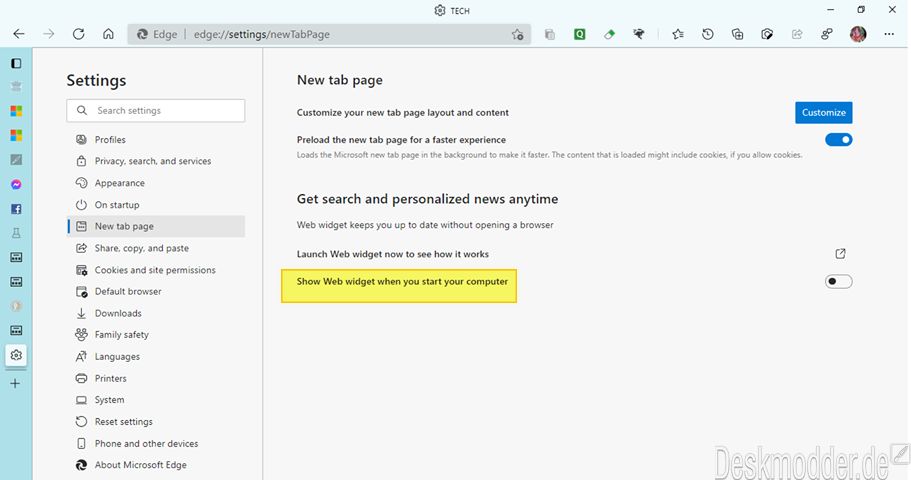
Task: Click the feedback people icon in toolbar
Action: pyautogui.click(x=827, y=34)
